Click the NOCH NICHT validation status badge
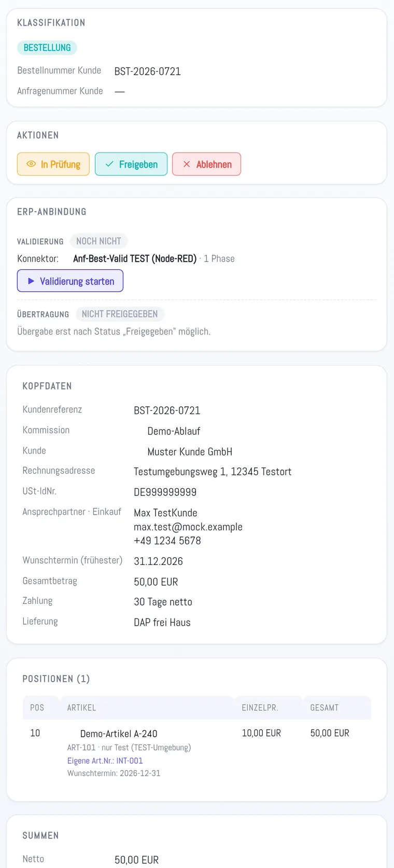Viewport: 394px width, 868px height. pyautogui.click(x=98, y=241)
